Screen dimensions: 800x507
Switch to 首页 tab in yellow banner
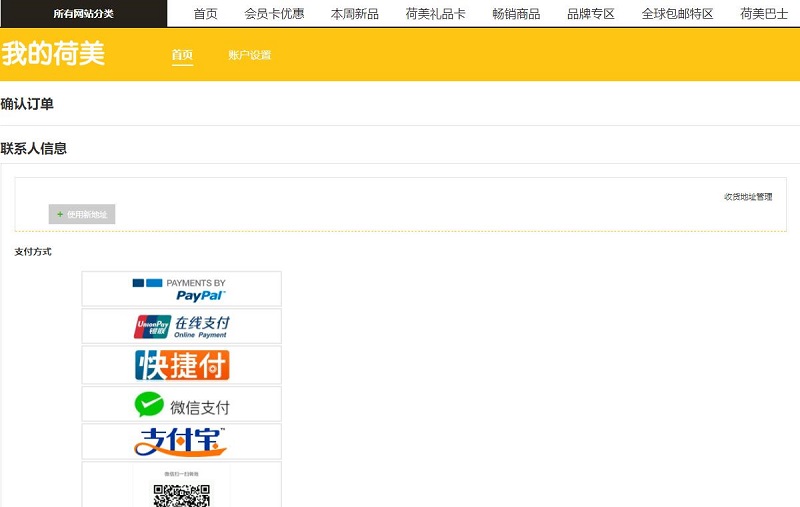point(182,55)
